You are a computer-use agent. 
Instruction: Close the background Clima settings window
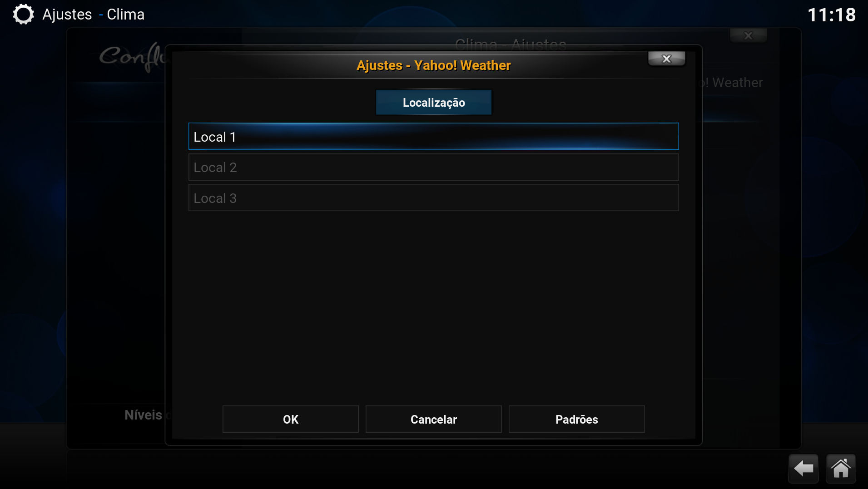[748, 35]
